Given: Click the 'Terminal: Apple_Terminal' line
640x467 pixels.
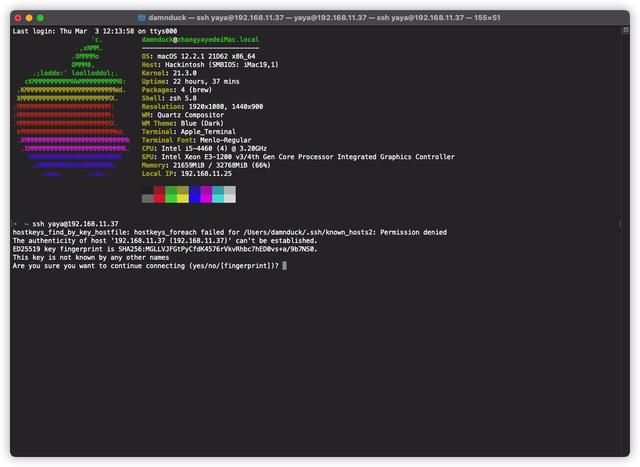Looking at the screenshot, I should (189, 132).
